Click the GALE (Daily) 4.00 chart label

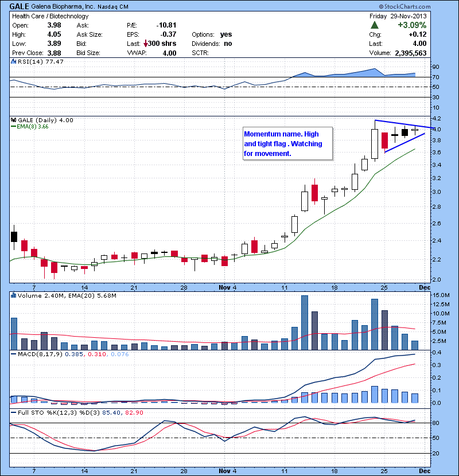[x=45, y=120]
